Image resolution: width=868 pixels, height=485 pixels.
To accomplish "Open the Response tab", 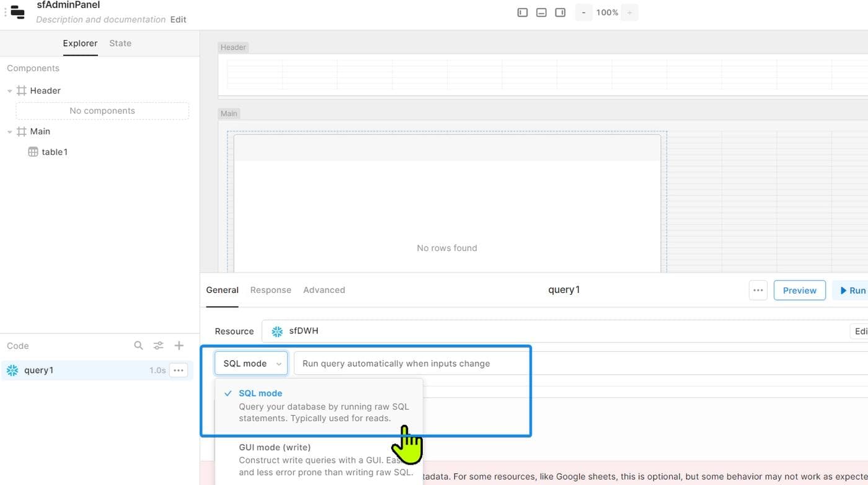I will [270, 290].
